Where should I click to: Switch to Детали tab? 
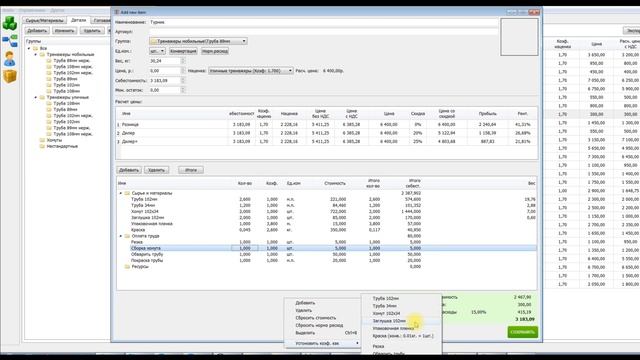tap(78, 20)
